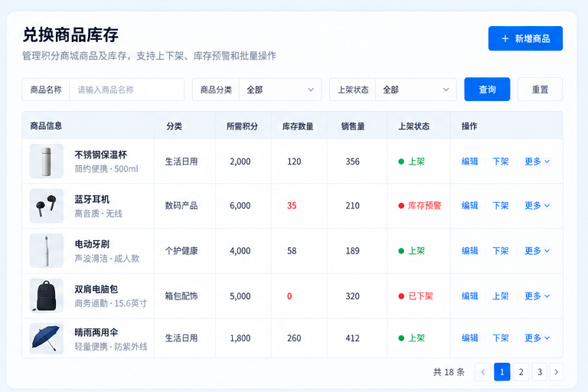Screen dimensions: 588x392
Task: Click the red stock value 35
Action: (292, 205)
